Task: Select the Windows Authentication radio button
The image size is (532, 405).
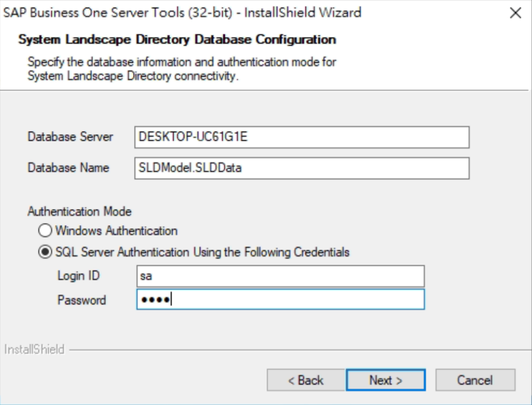Action: [45, 230]
